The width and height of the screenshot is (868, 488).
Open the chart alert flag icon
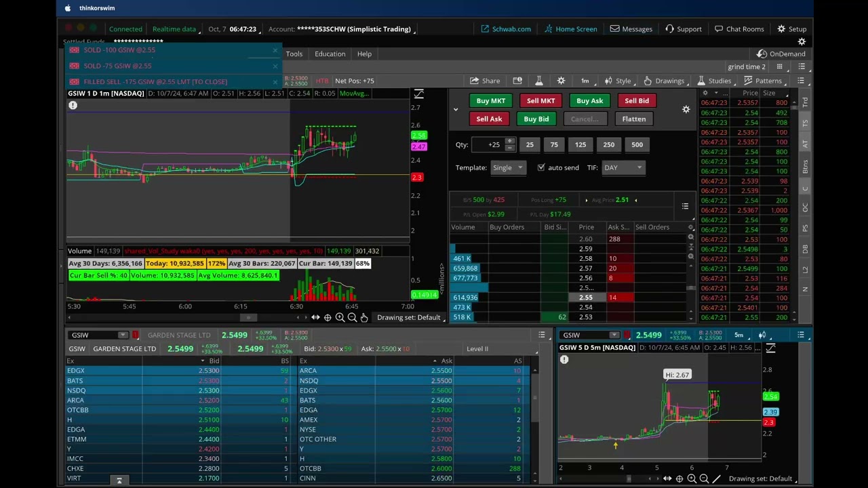pos(517,81)
